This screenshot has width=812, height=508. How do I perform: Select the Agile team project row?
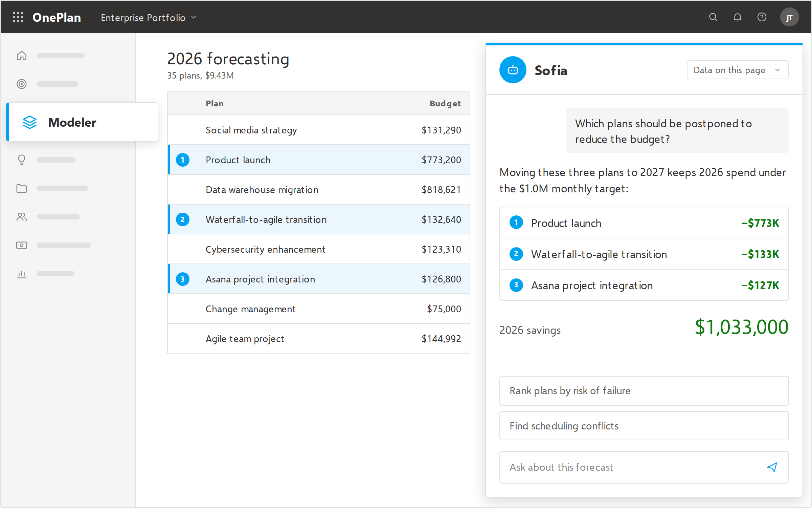[319, 339]
